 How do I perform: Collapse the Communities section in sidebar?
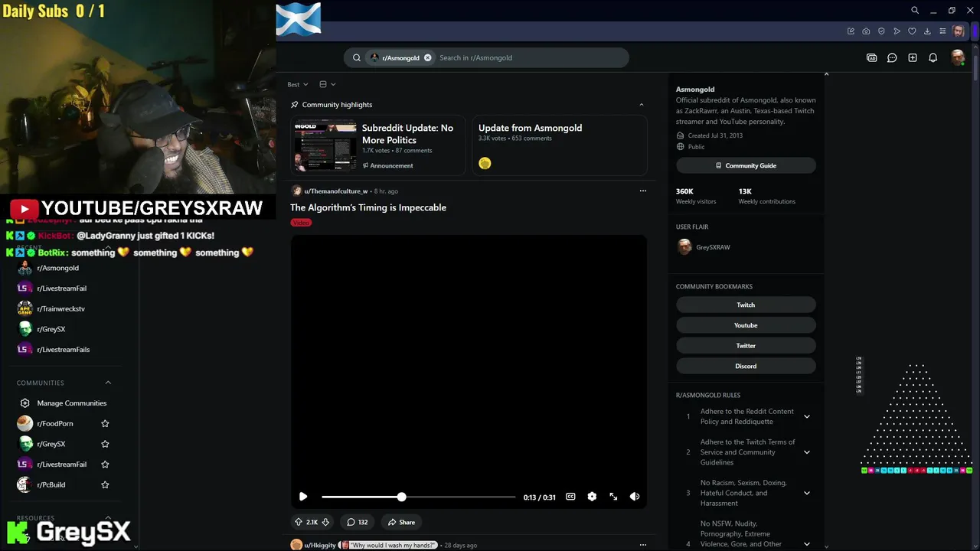tap(108, 383)
